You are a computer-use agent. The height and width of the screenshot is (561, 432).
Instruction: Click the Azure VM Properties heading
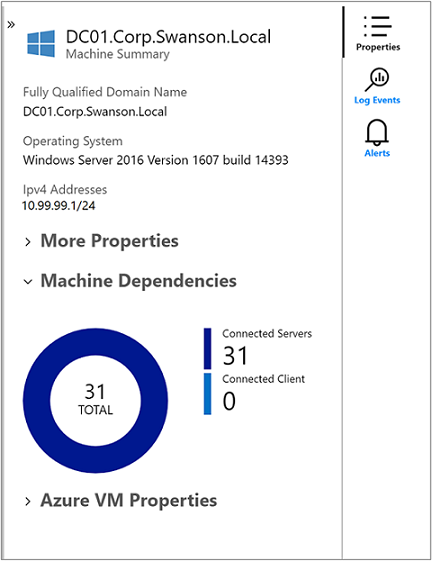click(129, 500)
